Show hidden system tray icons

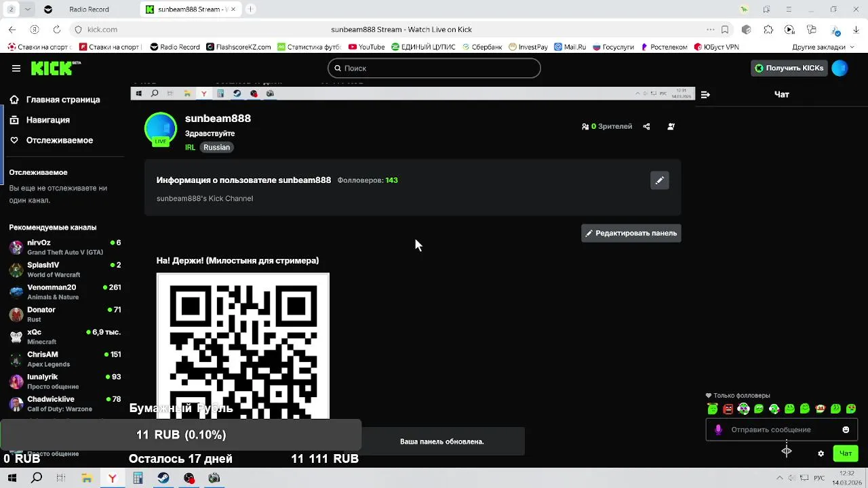click(x=779, y=479)
